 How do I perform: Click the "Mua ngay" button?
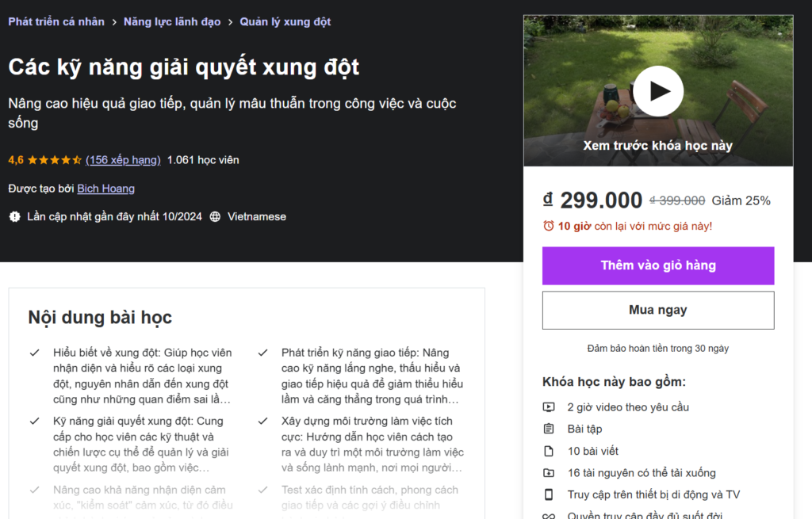[657, 310]
